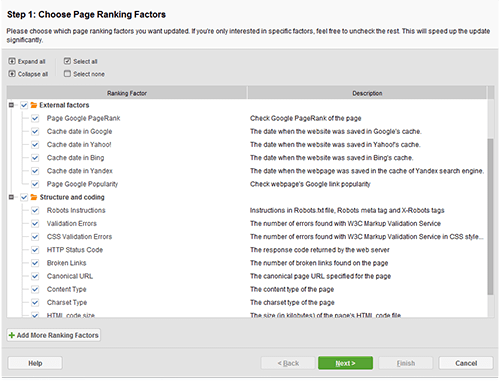Toggle the Validation Errors checkbox
Viewport: 500px width, 381px height.
tap(35, 224)
